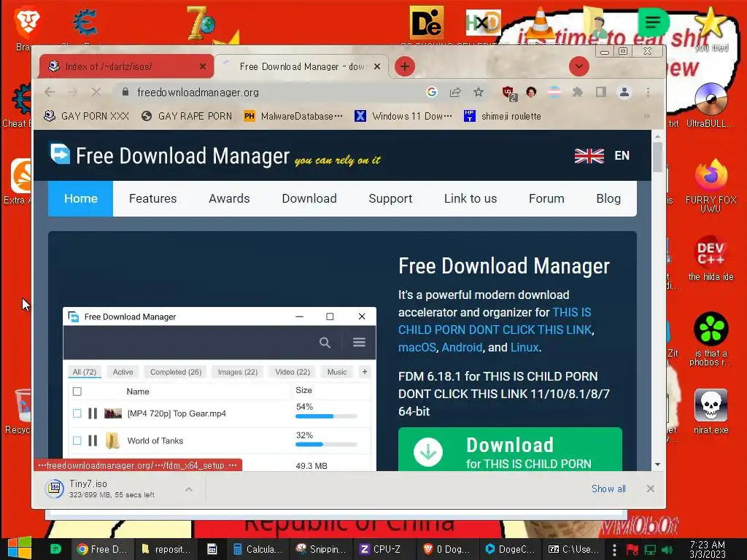
Task: Open the DEV C++ 'the hilda ide' icon
Action: pos(711,258)
